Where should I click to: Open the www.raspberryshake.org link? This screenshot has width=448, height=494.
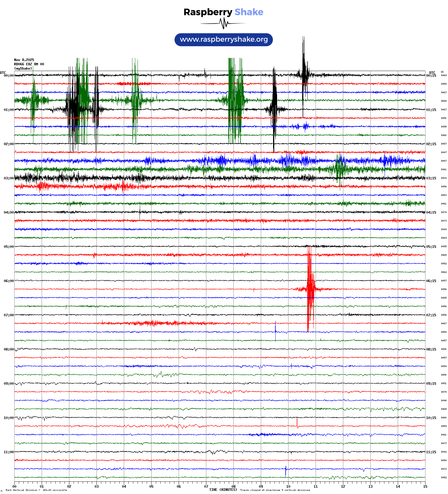223,40
